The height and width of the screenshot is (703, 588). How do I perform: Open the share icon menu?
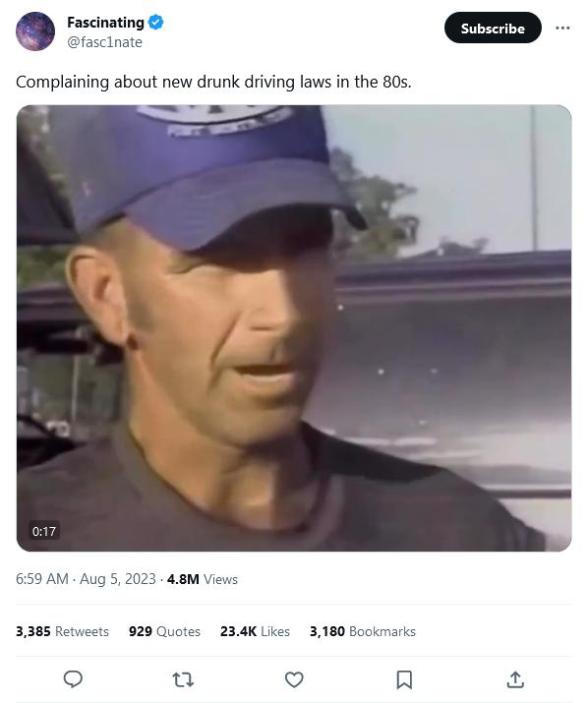tap(515, 679)
